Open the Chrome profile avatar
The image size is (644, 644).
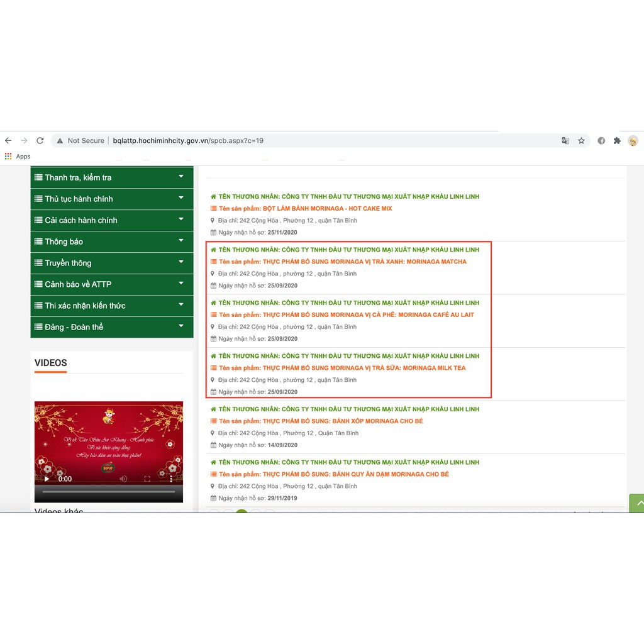(633, 140)
